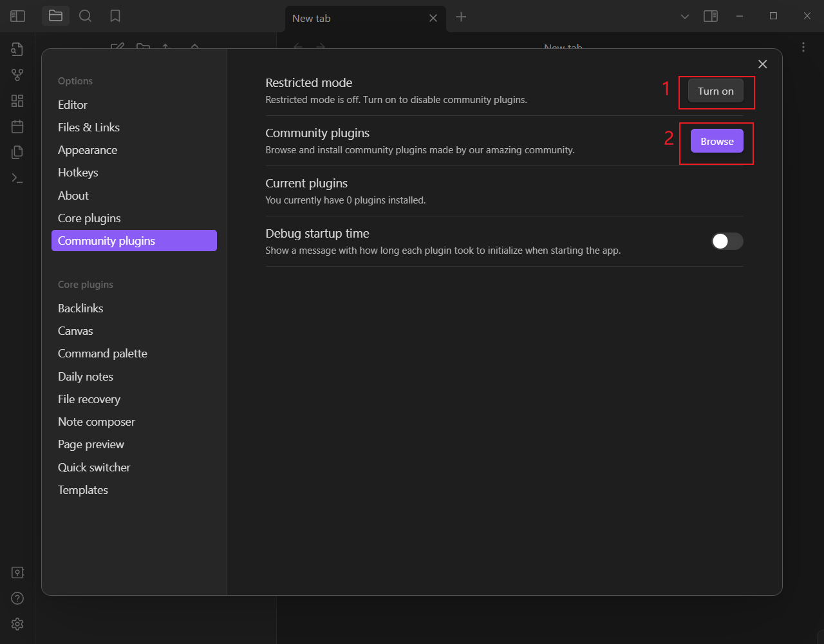The image size is (824, 644).
Task: Open the Quick switcher ribbon icon
Action: click(17, 50)
